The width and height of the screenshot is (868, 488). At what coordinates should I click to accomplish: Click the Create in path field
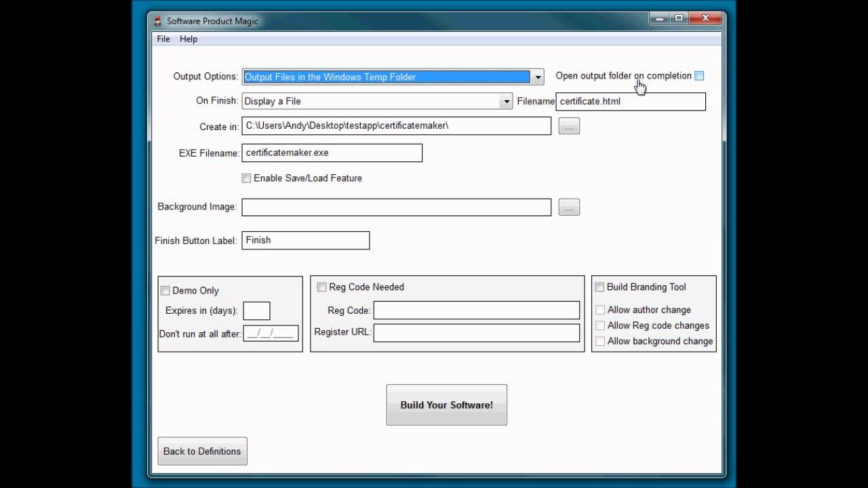click(396, 126)
